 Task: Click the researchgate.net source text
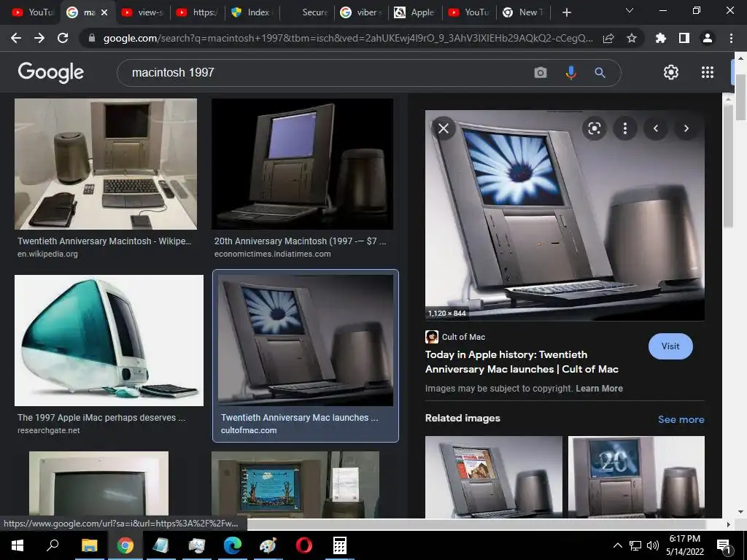click(49, 430)
